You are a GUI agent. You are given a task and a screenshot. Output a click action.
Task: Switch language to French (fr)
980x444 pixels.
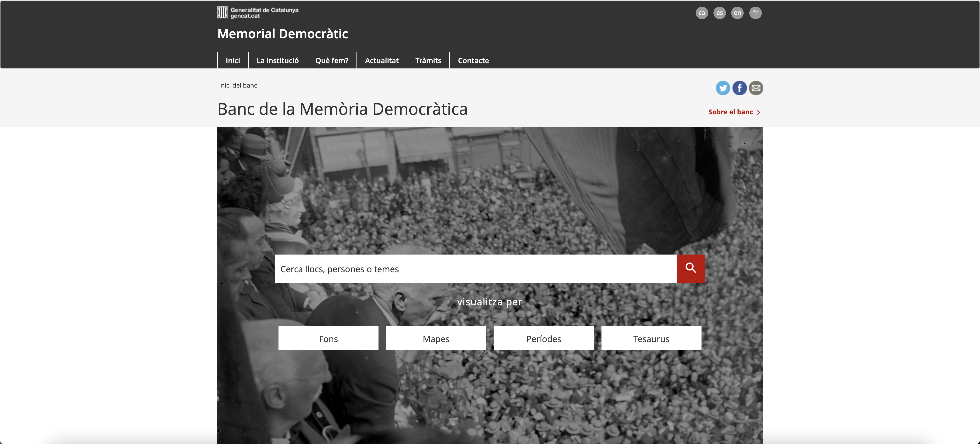click(x=755, y=12)
